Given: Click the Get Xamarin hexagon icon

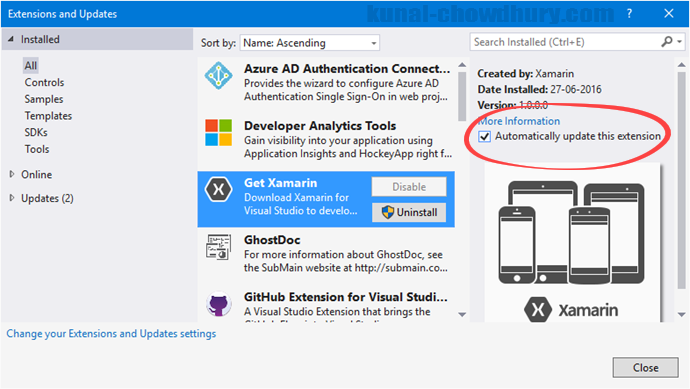Looking at the screenshot, I should [x=218, y=190].
